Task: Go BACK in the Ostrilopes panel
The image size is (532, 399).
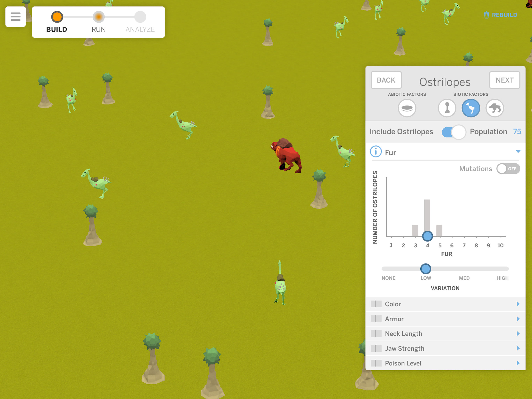Action: pyautogui.click(x=386, y=80)
